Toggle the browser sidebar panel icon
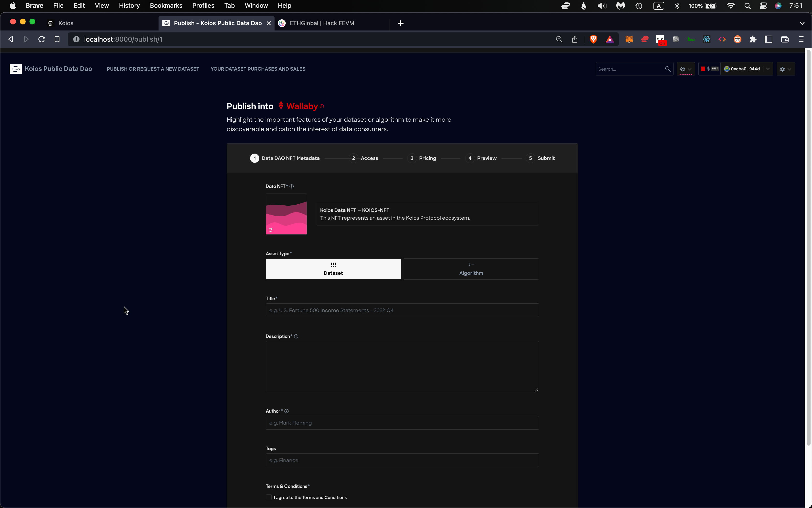This screenshot has width=812, height=508. (768, 39)
